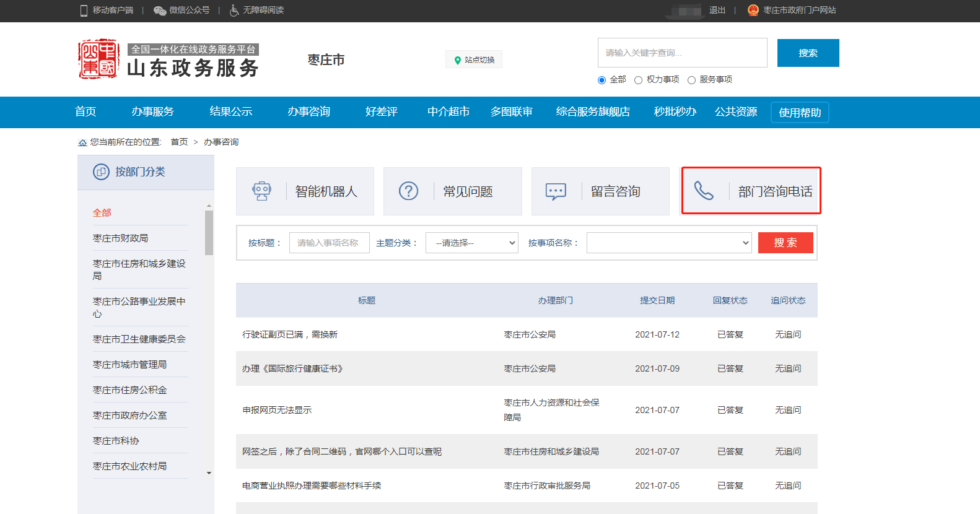This screenshot has height=514, width=980.
Task: Select the 服务事项 radio button
Action: [x=691, y=80]
